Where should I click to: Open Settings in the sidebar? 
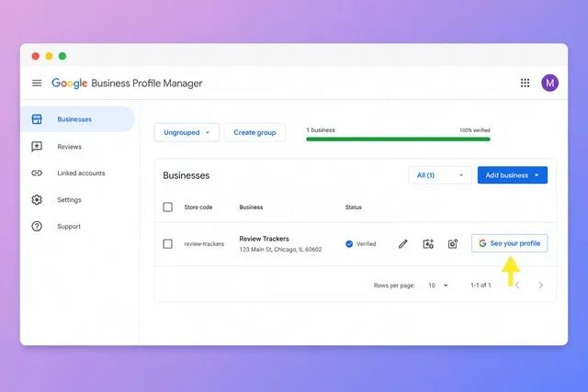tap(70, 200)
